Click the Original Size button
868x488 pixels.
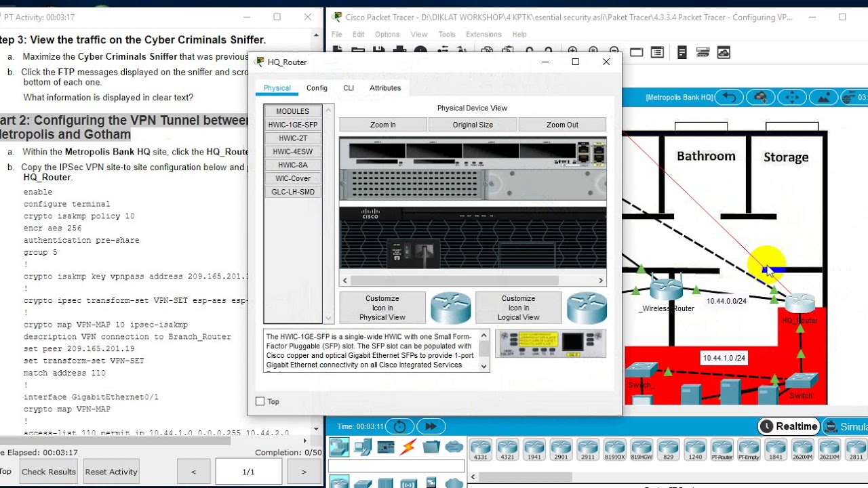pyautogui.click(x=473, y=125)
